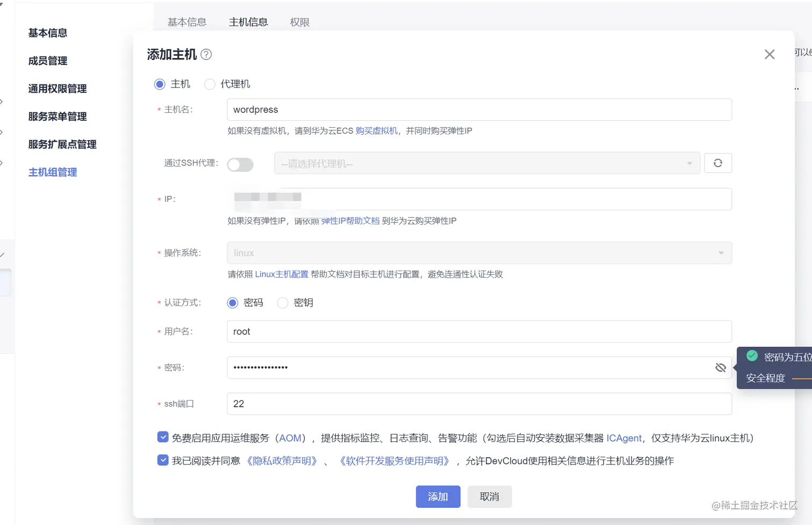812x525 pixels.
Task: Open the AOM link
Action: 290,438
